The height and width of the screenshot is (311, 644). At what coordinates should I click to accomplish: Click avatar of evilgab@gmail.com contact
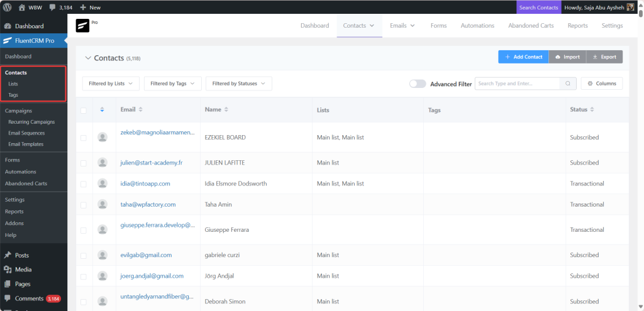pyautogui.click(x=103, y=255)
